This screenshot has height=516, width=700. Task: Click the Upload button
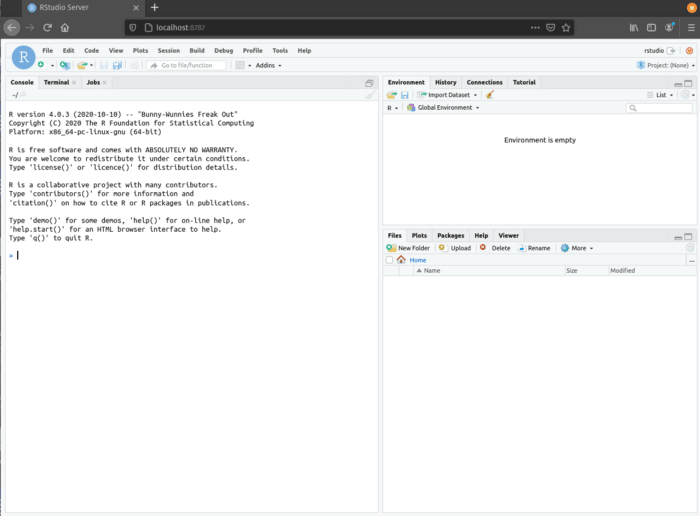(455, 248)
